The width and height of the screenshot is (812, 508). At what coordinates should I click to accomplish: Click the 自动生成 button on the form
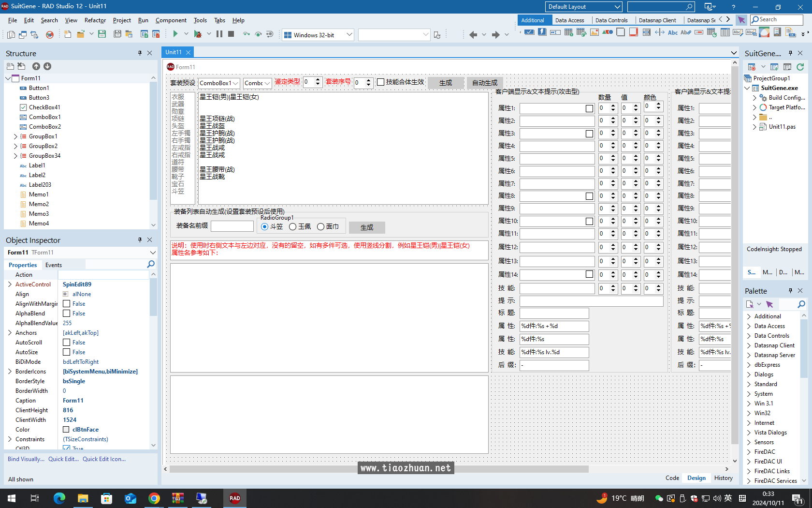(484, 83)
